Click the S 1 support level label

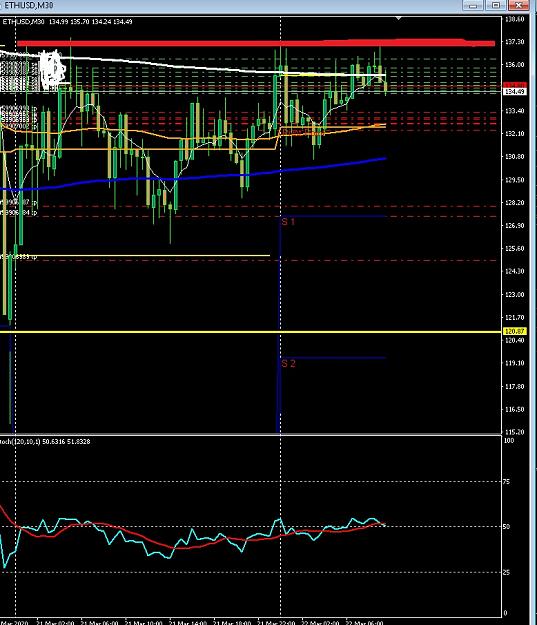click(x=288, y=222)
